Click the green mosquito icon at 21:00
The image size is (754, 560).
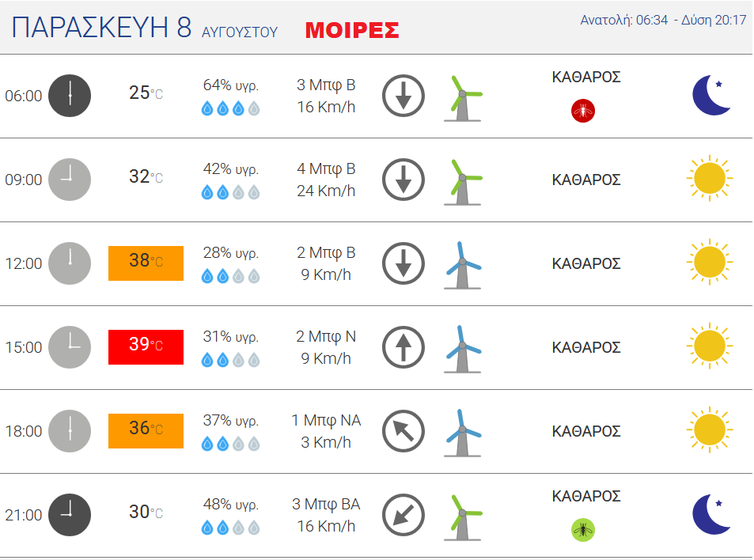583,530
